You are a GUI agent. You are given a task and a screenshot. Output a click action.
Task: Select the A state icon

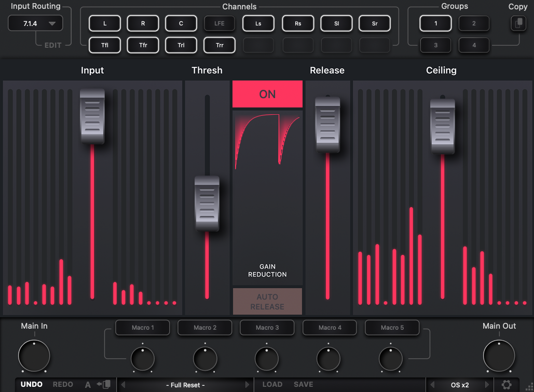pyautogui.click(x=88, y=385)
